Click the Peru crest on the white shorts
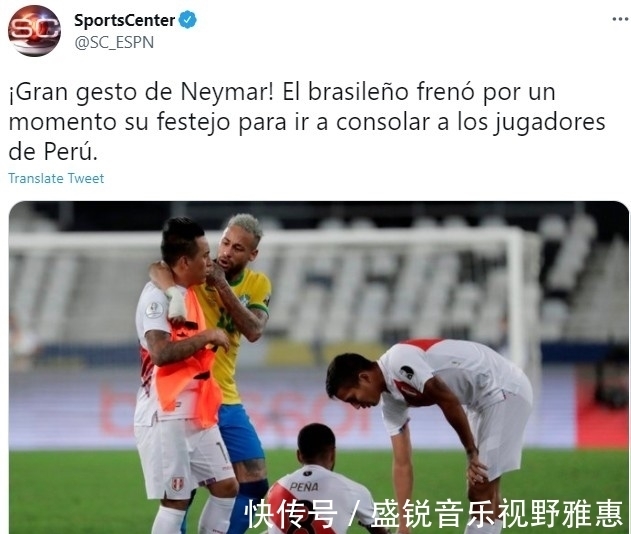 177,483
